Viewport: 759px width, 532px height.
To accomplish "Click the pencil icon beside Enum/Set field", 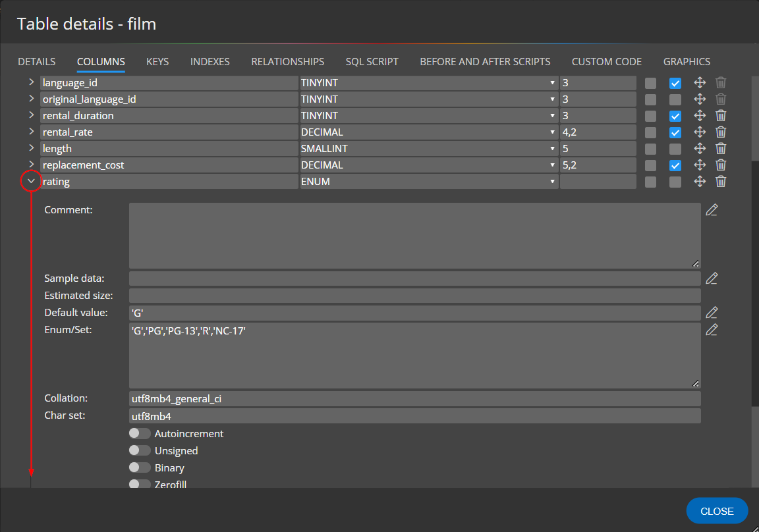I will (712, 330).
